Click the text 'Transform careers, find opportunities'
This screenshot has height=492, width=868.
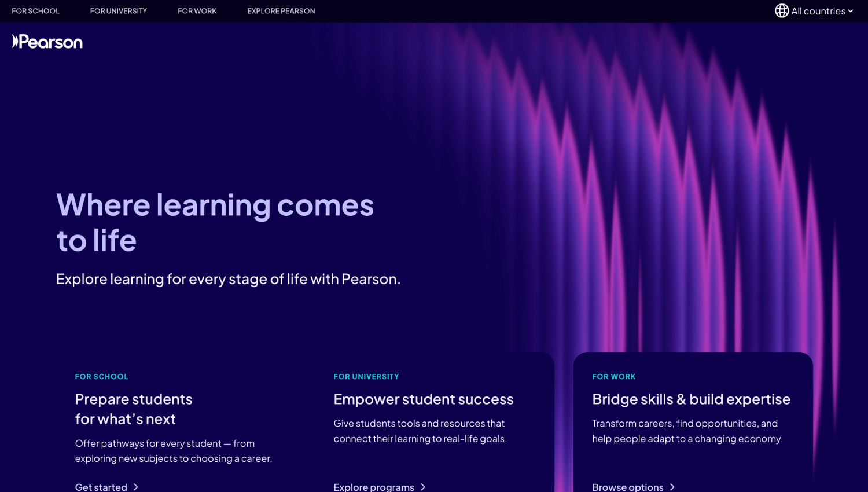click(687, 431)
